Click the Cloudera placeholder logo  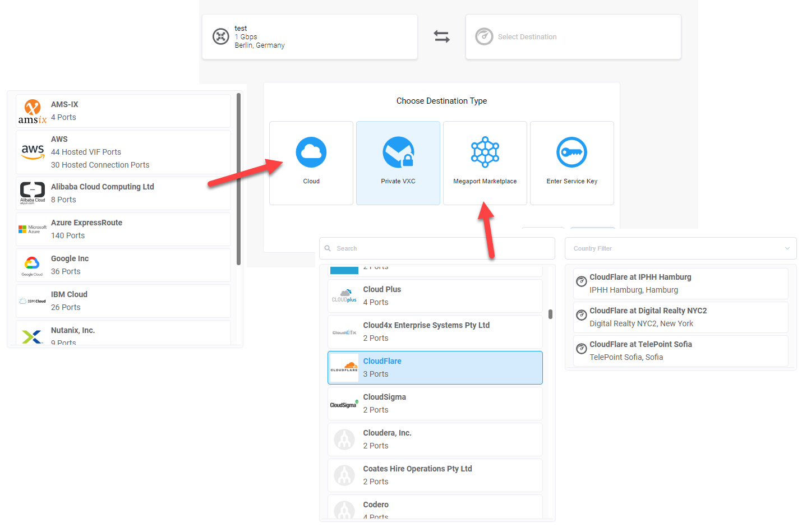pos(344,440)
